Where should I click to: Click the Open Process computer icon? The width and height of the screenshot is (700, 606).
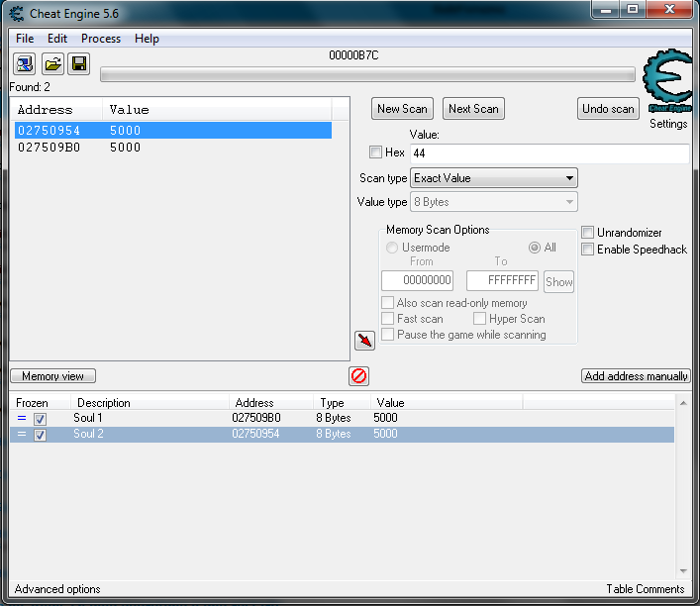pyautogui.click(x=25, y=64)
